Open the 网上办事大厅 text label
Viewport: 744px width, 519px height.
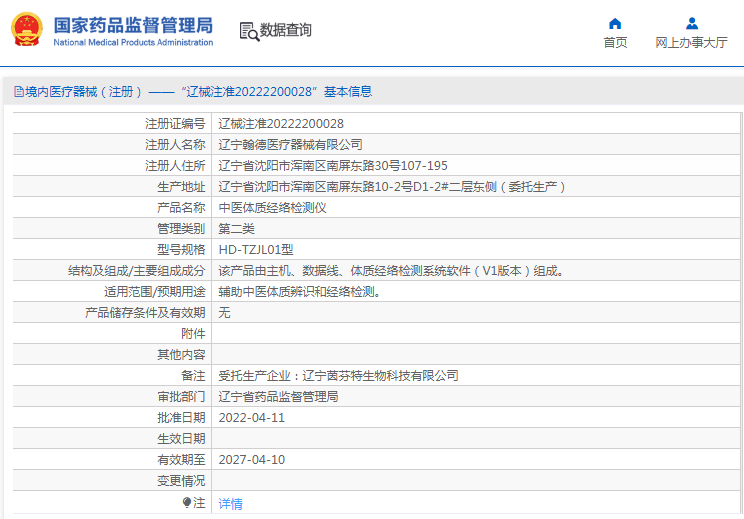tap(691, 42)
